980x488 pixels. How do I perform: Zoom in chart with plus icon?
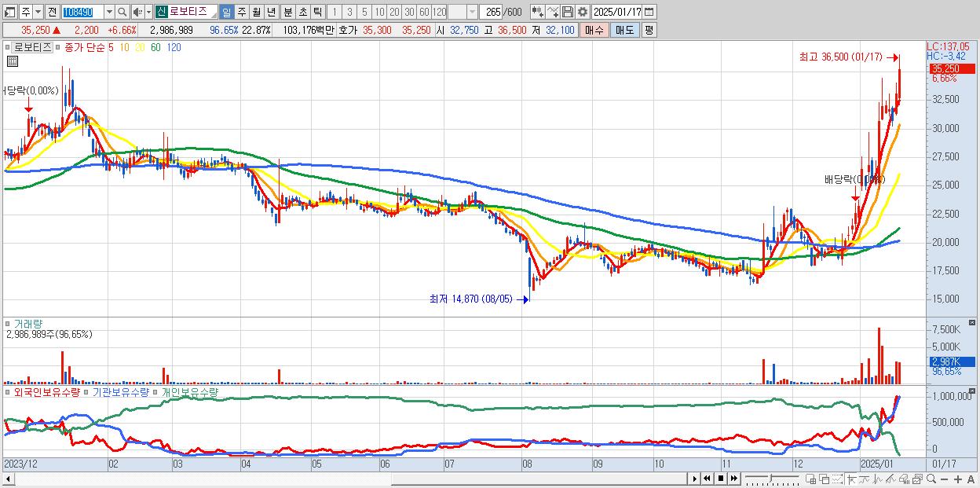coord(957,479)
